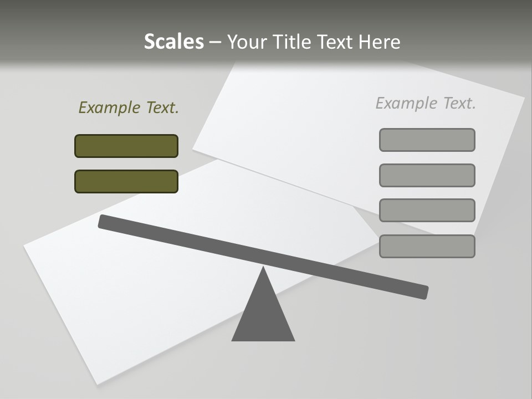Select the third gray rectangle on the right

click(427, 210)
